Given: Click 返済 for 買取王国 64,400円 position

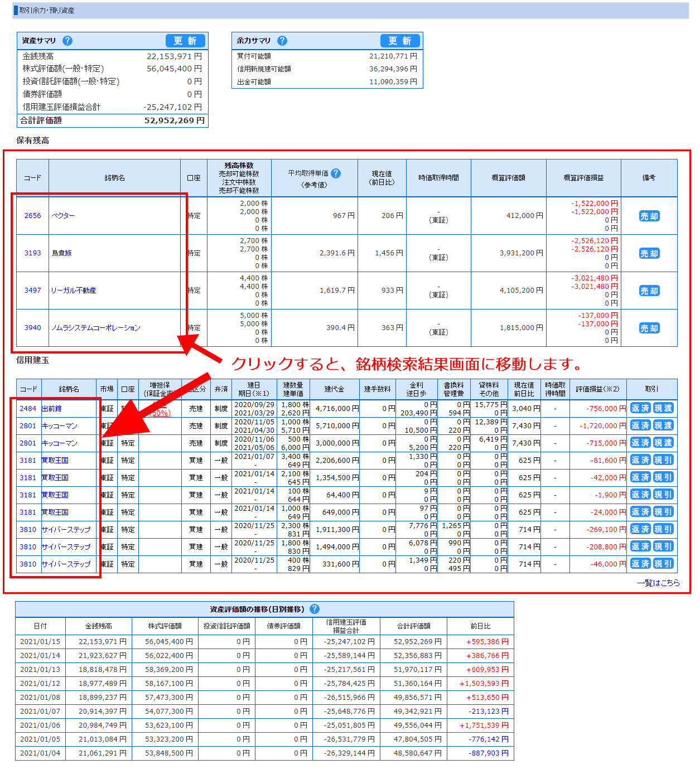Looking at the screenshot, I should coord(640,495).
